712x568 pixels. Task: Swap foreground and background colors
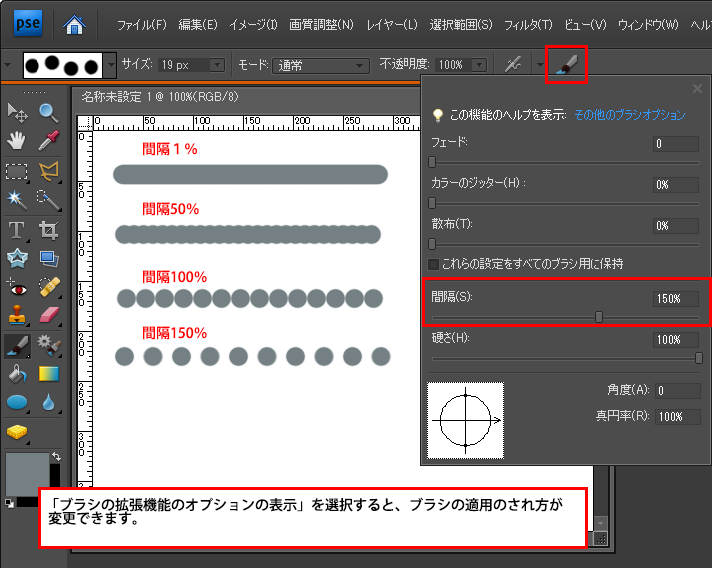pyautogui.click(x=56, y=456)
